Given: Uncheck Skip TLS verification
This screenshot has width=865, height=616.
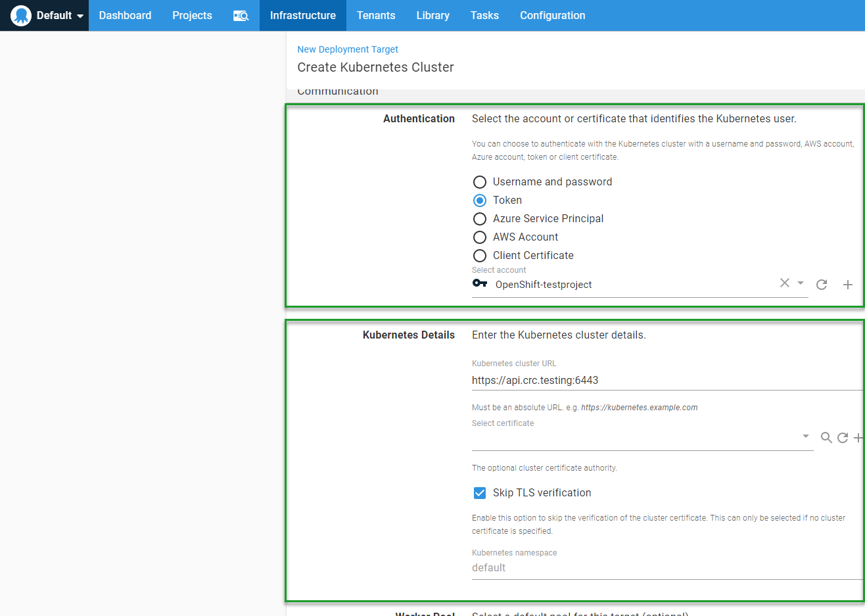Looking at the screenshot, I should (480, 493).
